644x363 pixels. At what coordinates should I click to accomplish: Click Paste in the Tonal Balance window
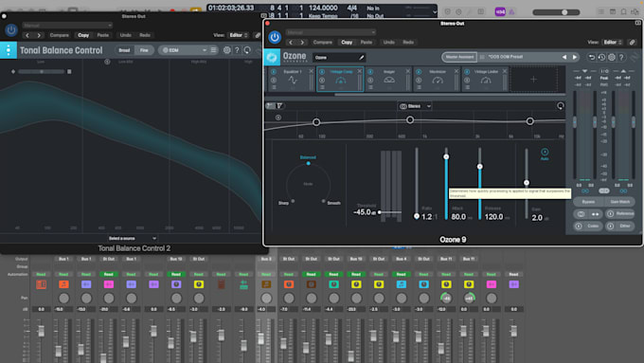pos(103,35)
